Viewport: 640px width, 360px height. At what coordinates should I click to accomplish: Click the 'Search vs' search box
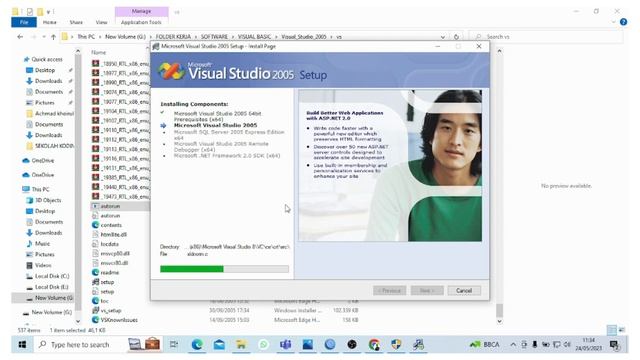coord(547,37)
